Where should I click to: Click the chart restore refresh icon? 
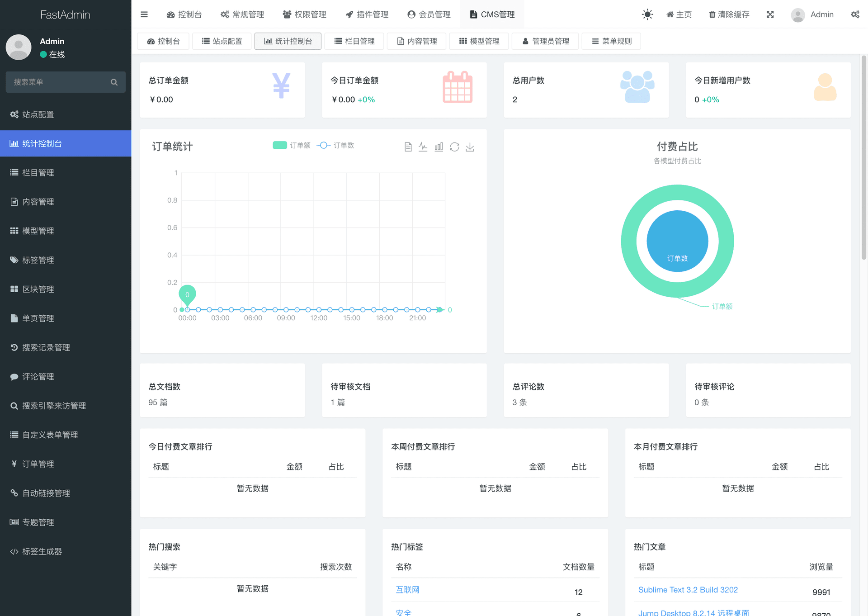click(454, 147)
